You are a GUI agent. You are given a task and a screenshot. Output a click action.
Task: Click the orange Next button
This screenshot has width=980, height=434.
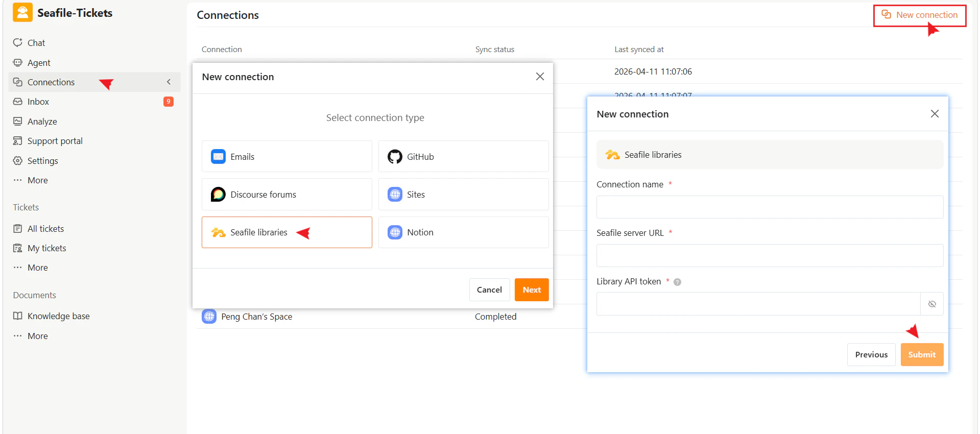pos(532,290)
